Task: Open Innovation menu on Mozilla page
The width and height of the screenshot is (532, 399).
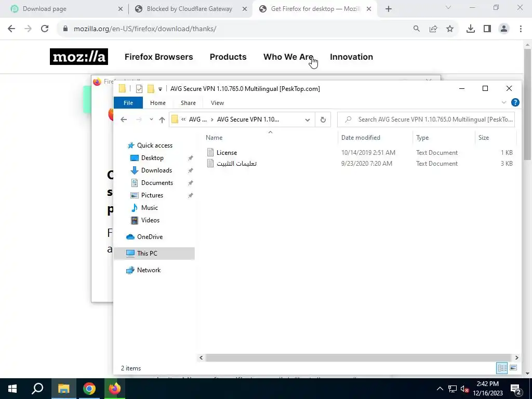Action: click(x=352, y=57)
